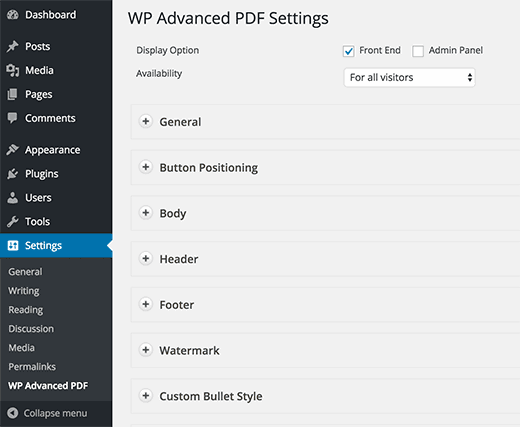Open Media under Settings submenu

tap(21, 348)
